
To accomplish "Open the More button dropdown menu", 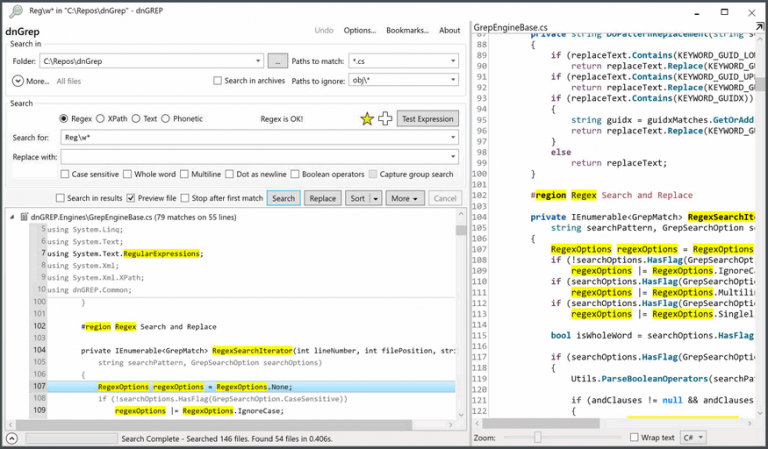I will 405,198.
